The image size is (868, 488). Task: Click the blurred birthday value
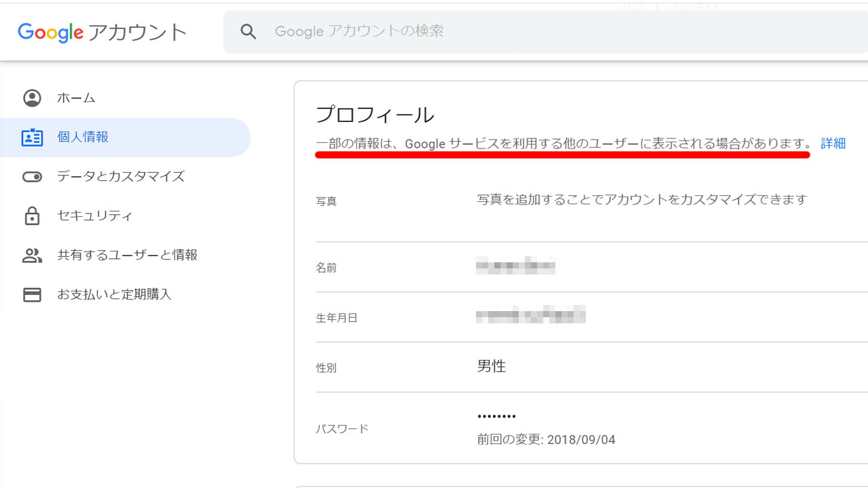coord(531,315)
